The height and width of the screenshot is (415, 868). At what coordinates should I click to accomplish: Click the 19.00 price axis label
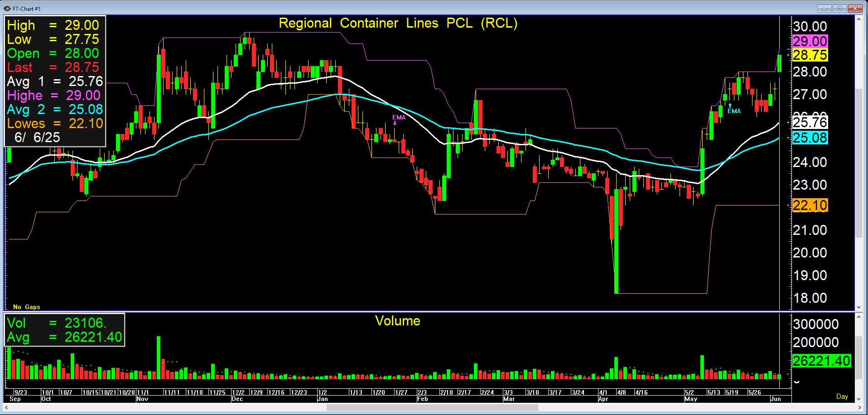[810, 276]
